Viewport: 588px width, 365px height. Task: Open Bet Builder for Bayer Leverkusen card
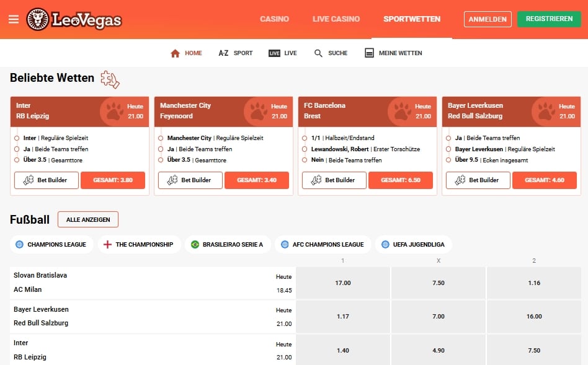478,180
